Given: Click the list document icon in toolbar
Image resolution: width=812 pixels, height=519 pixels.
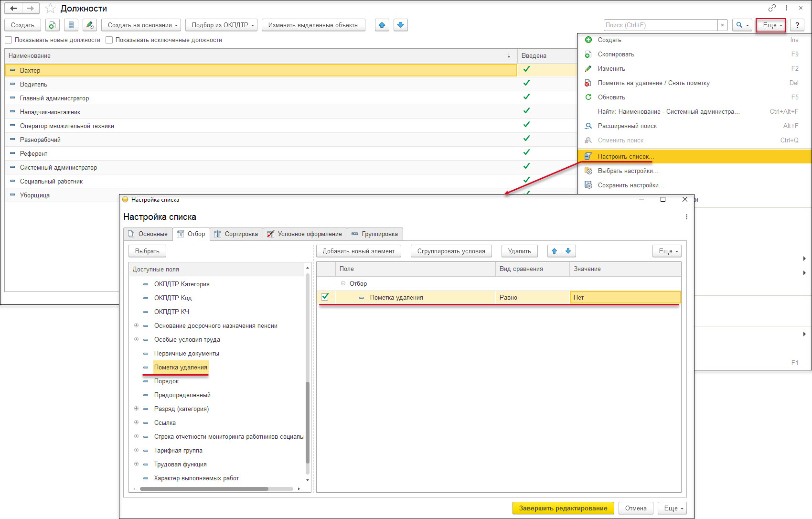Looking at the screenshot, I should (x=71, y=25).
